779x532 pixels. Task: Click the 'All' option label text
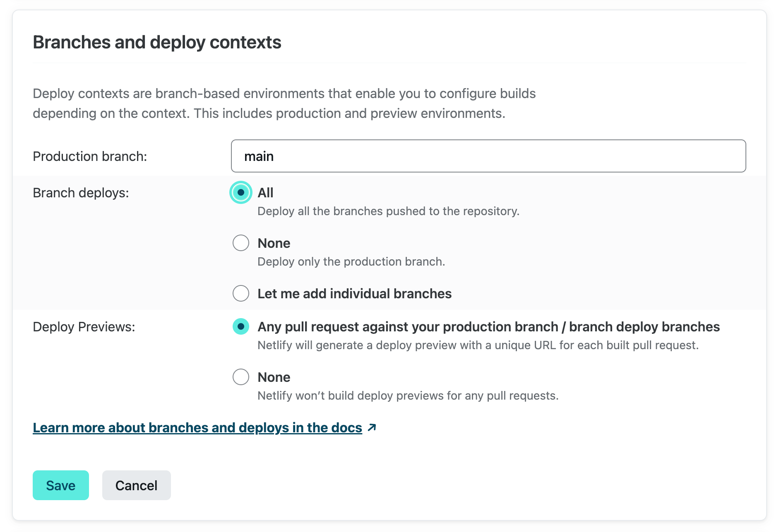[x=265, y=193]
